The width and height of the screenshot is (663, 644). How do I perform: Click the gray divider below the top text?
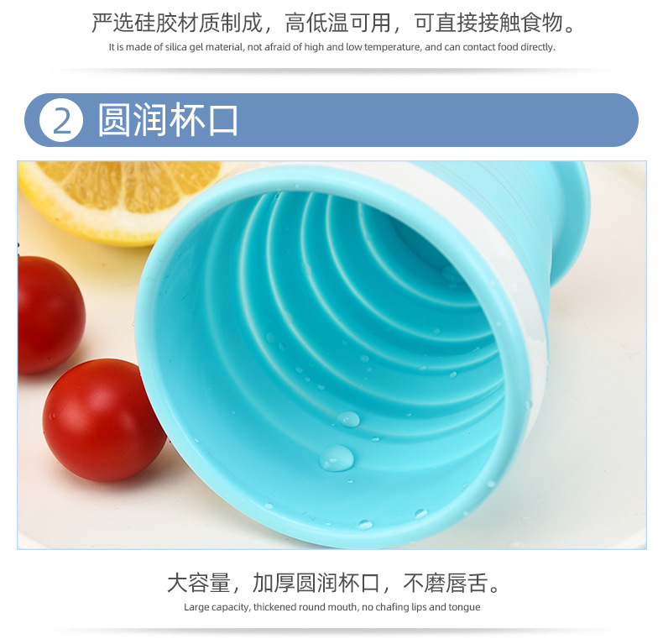pos(332,71)
